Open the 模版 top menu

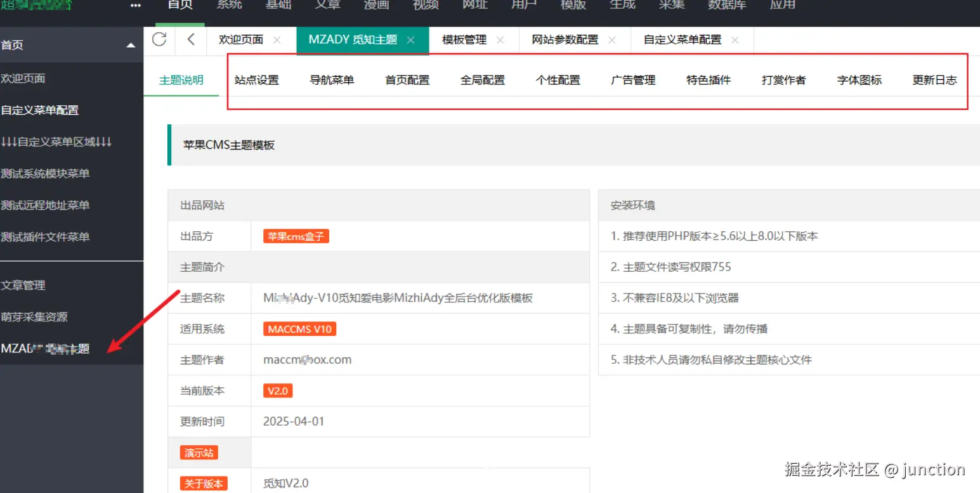coord(573,4)
